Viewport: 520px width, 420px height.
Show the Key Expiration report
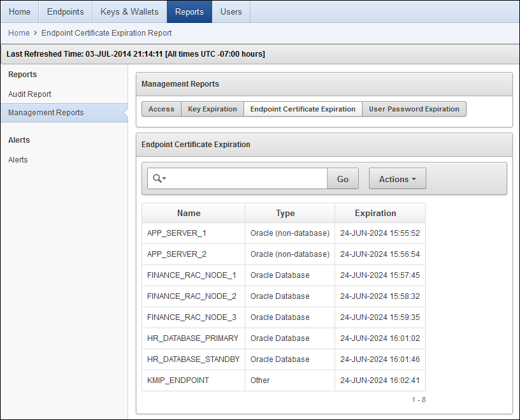point(212,109)
